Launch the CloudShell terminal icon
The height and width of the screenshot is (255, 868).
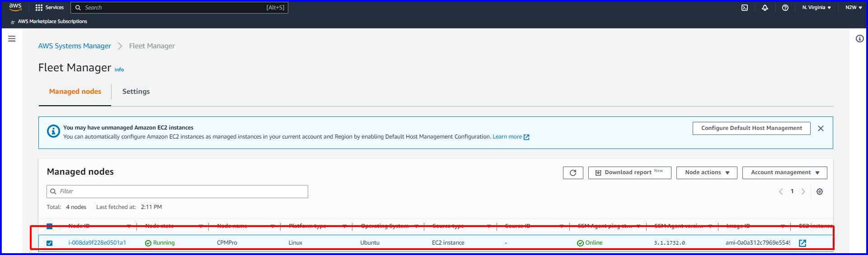click(x=745, y=8)
